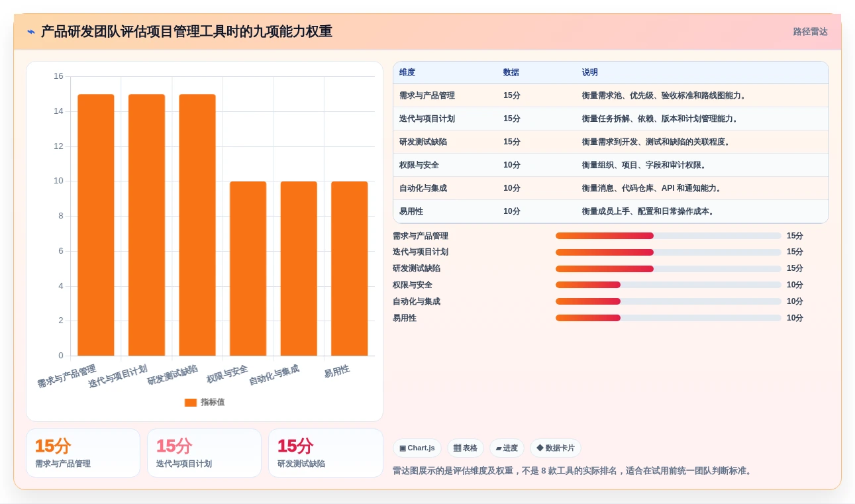
Task: Click the 路径雷达 label in the header
Action: coord(810,32)
